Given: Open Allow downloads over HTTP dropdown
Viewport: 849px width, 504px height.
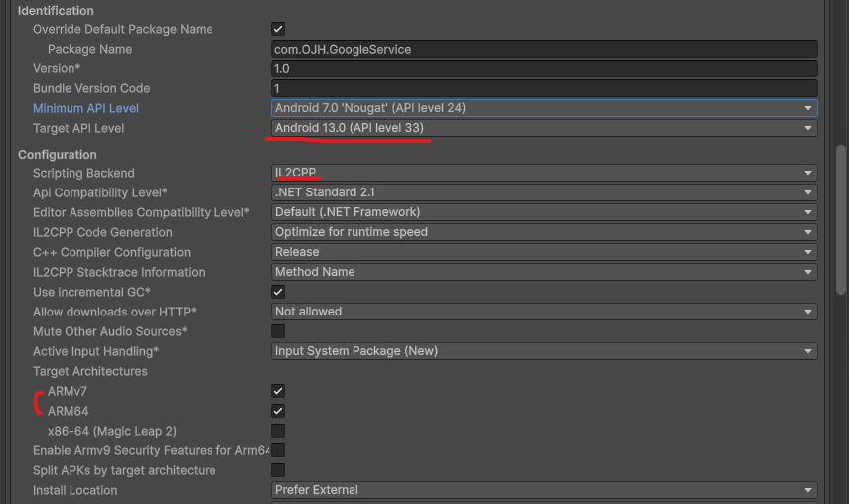Looking at the screenshot, I should [544, 312].
